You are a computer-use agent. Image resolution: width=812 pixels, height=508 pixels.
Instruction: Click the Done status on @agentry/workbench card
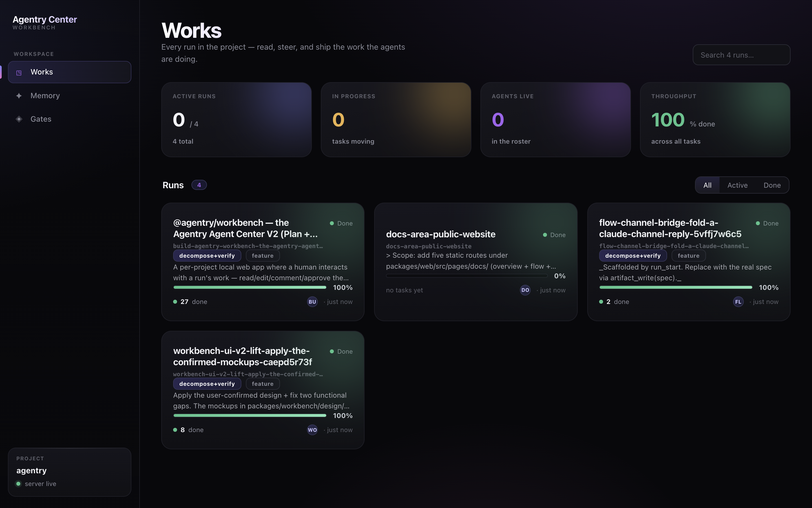341,224
